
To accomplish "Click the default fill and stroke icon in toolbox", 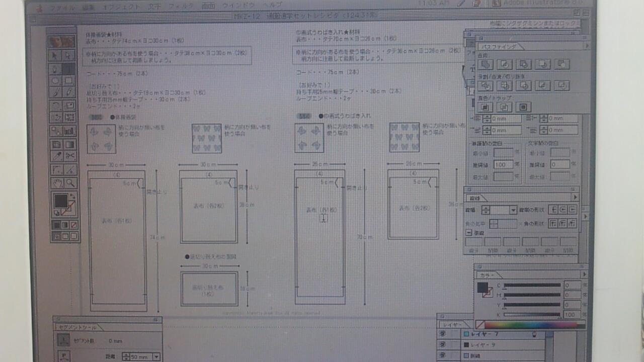I will click(x=56, y=213).
